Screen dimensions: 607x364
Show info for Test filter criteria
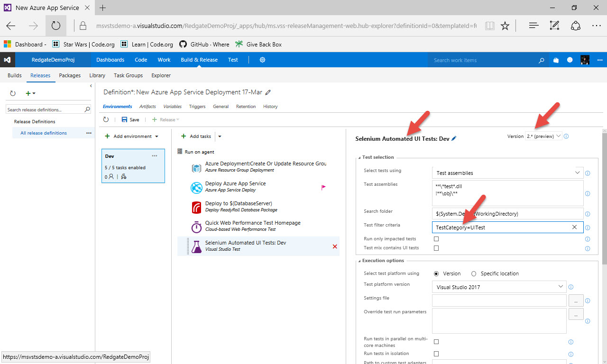point(588,227)
